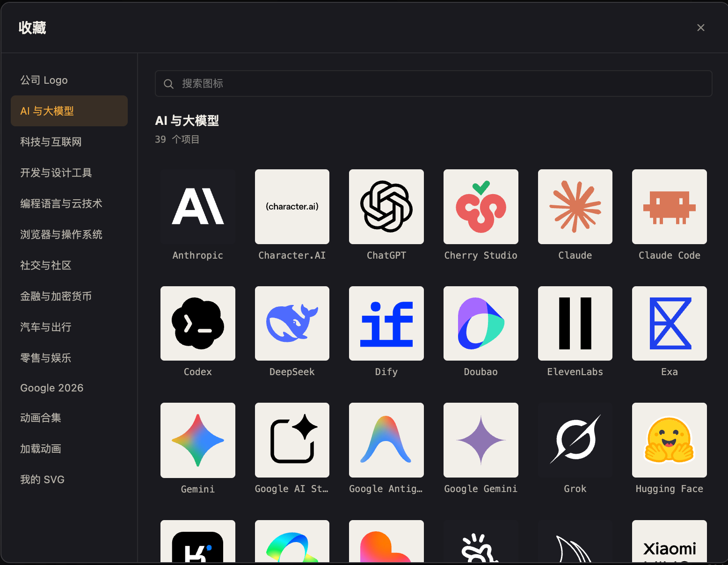Pick the Character.AI logo tile
Image resolution: width=728 pixels, height=565 pixels.
coord(292,207)
